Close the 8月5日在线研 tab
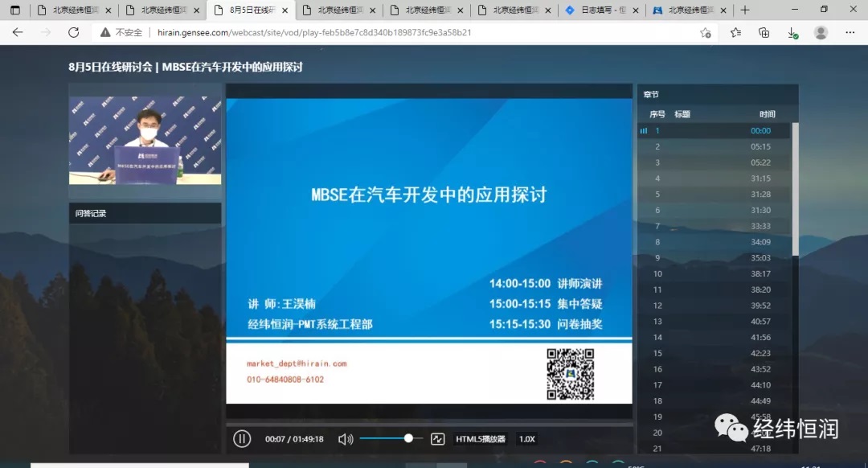This screenshot has width=868, height=468. tap(285, 10)
